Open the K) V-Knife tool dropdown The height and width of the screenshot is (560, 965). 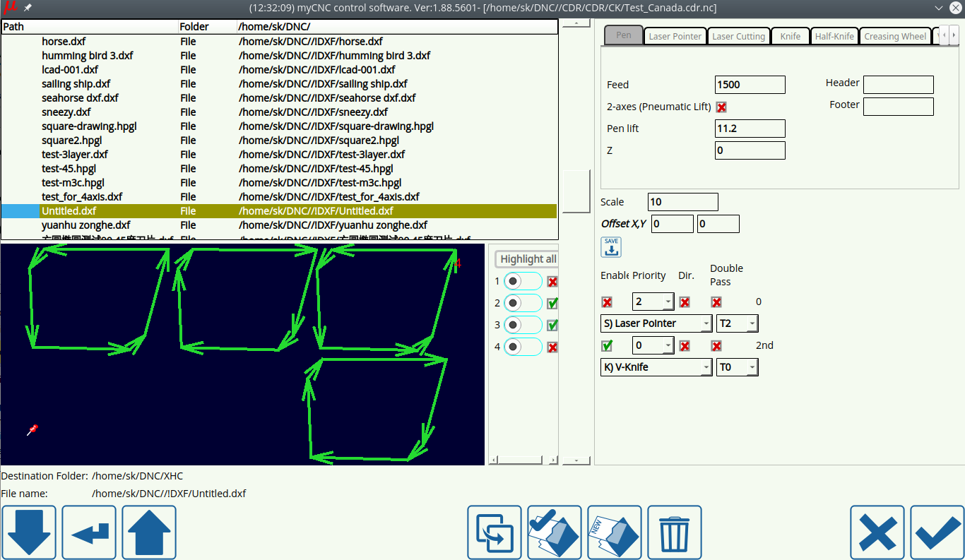pyautogui.click(x=656, y=367)
